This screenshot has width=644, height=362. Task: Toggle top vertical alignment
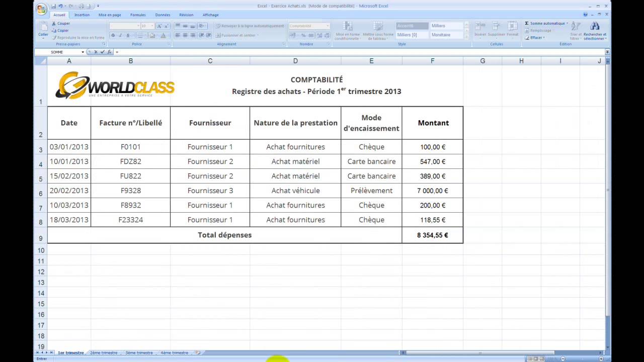pyautogui.click(x=177, y=26)
